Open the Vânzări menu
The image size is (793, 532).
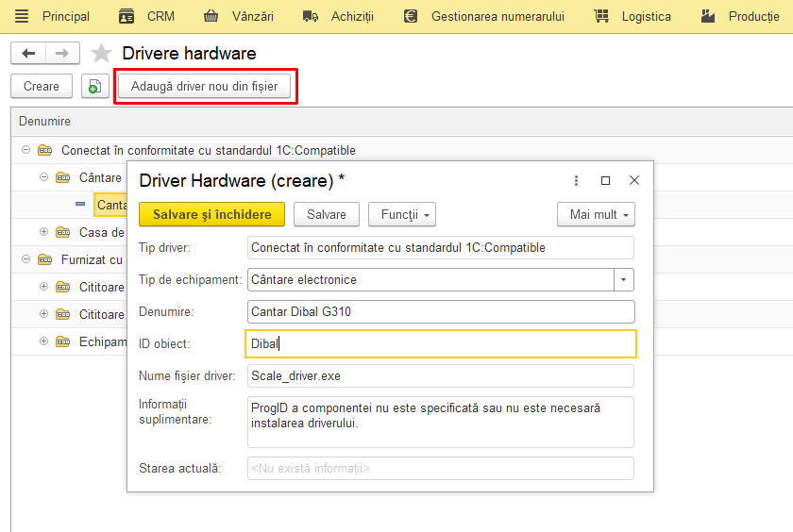point(253,17)
